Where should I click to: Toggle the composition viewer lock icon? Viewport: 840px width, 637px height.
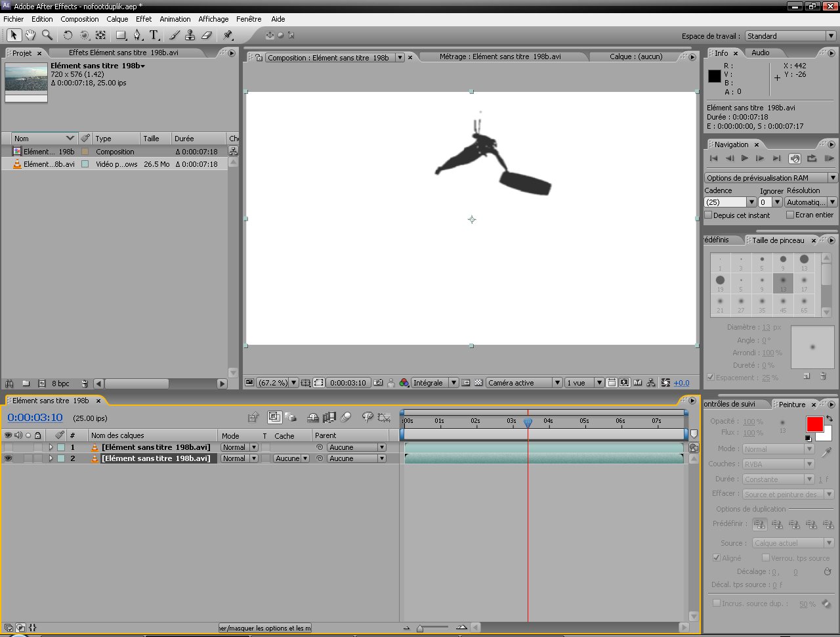click(x=259, y=58)
